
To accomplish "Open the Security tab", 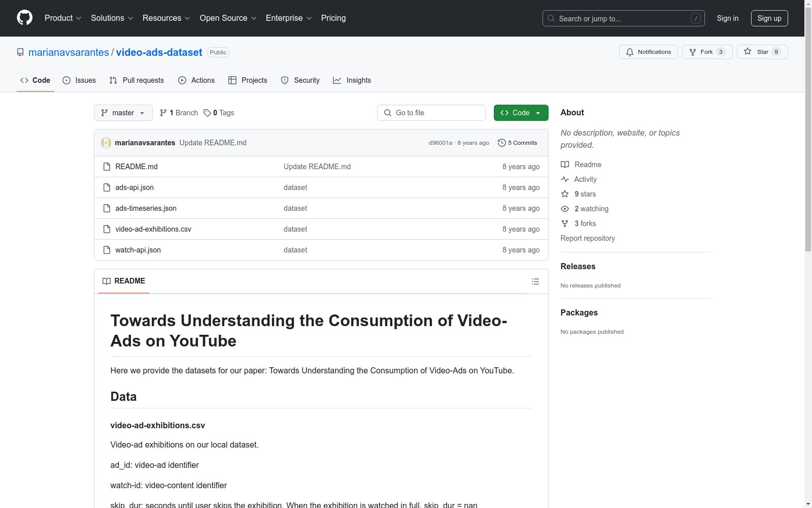I will 300,80.
